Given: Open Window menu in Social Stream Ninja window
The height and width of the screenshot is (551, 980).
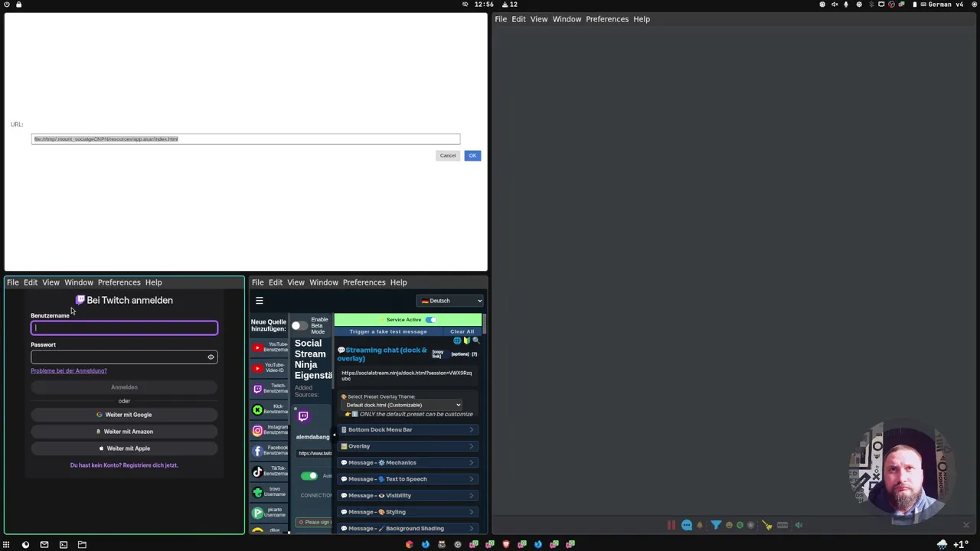Looking at the screenshot, I should pyautogui.click(x=324, y=282).
